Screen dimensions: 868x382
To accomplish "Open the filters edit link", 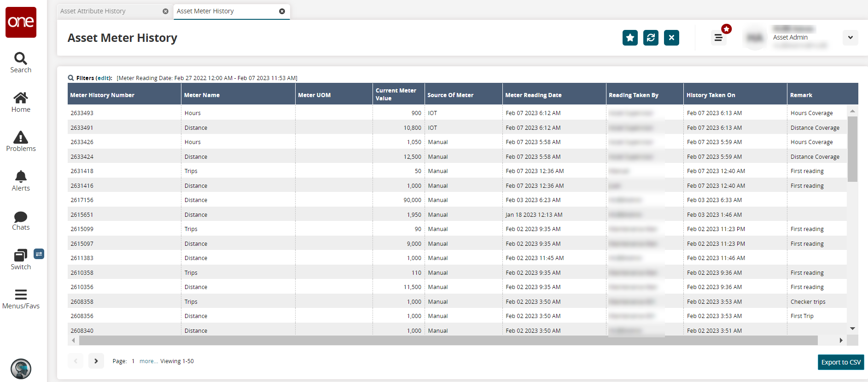I will tap(104, 78).
